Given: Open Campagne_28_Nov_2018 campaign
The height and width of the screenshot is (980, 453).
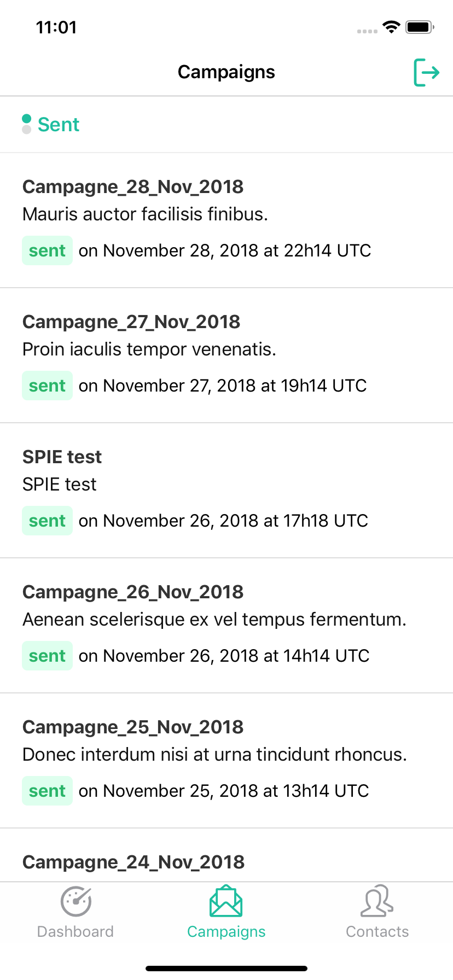Looking at the screenshot, I should click(226, 220).
